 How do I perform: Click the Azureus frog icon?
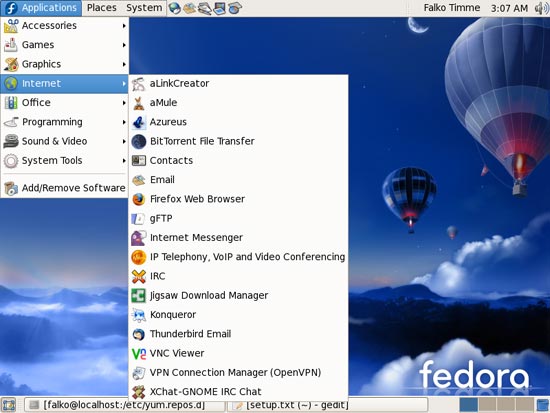pyautogui.click(x=139, y=122)
